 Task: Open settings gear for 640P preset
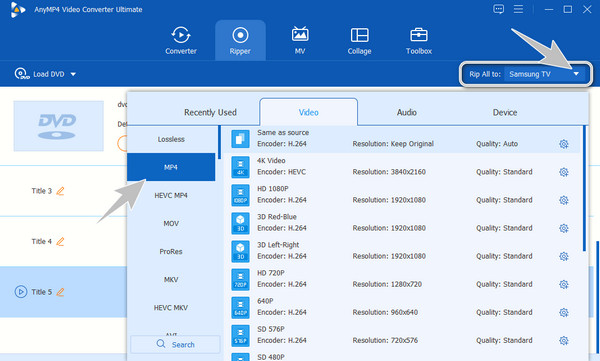[x=563, y=312]
